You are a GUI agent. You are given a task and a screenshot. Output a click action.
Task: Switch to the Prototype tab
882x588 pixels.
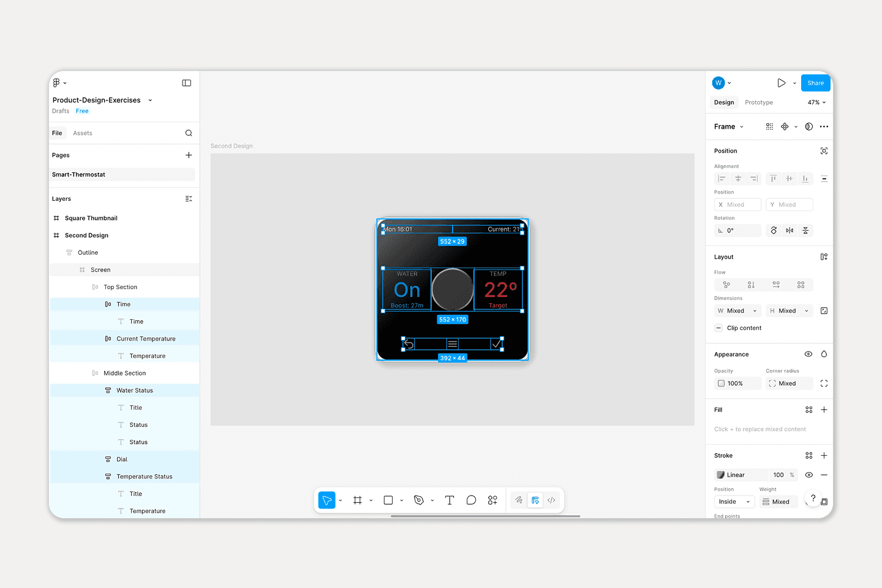pos(758,102)
